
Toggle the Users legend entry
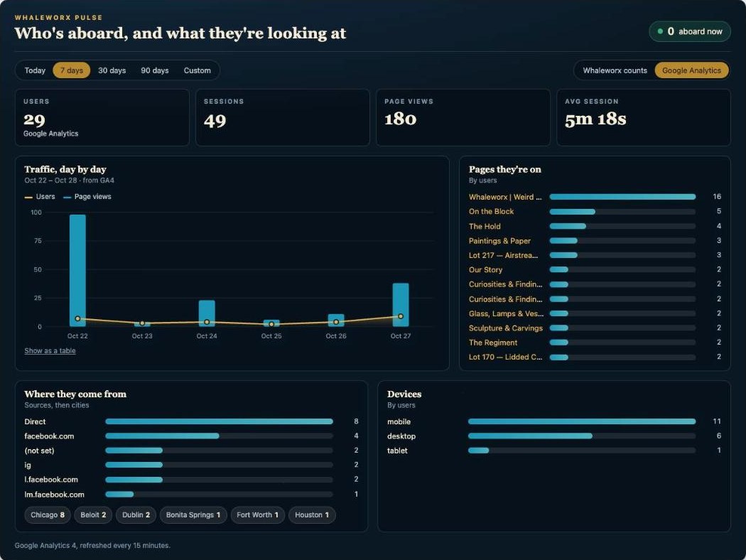coord(40,197)
